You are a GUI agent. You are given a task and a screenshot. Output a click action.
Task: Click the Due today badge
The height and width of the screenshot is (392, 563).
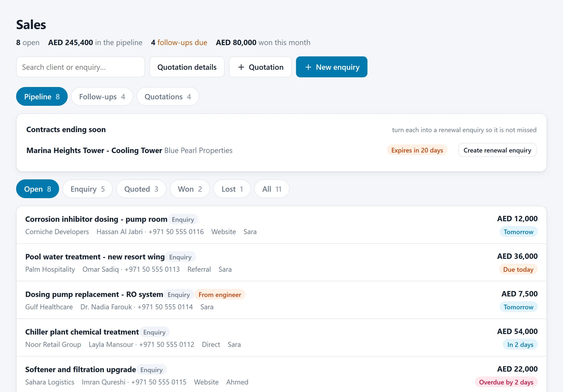518,270
